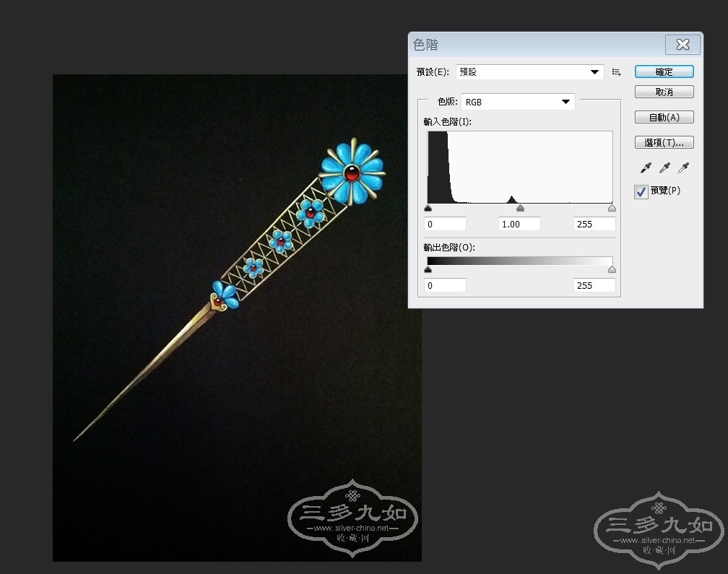The height and width of the screenshot is (574, 728).
Task: Toggle the 預覽(P) preview checkbox
Action: (x=641, y=191)
